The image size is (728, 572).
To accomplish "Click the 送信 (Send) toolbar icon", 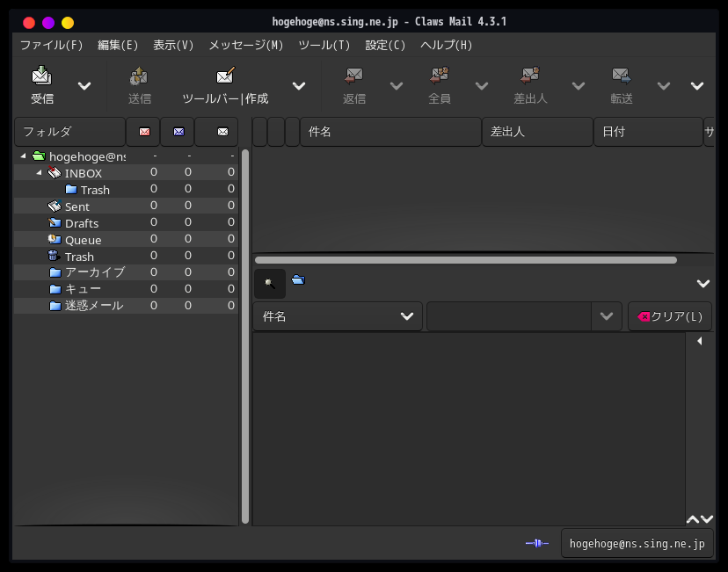I will [x=139, y=76].
